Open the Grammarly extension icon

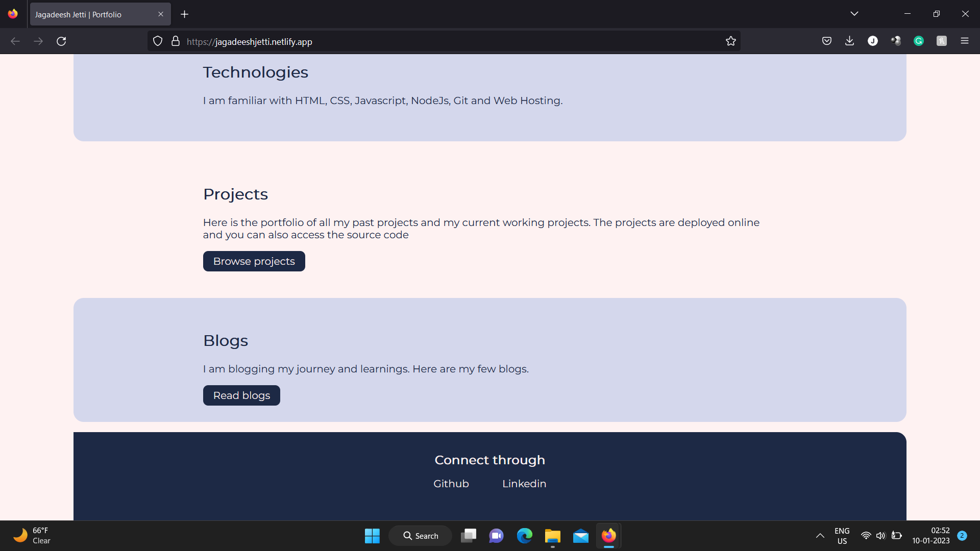coord(919,41)
